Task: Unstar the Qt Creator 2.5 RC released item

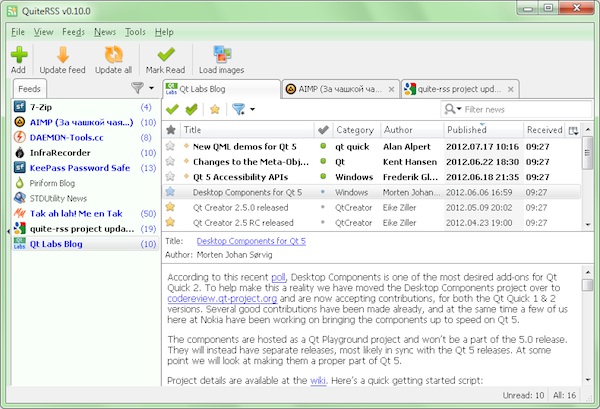Action: coord(170,222)
